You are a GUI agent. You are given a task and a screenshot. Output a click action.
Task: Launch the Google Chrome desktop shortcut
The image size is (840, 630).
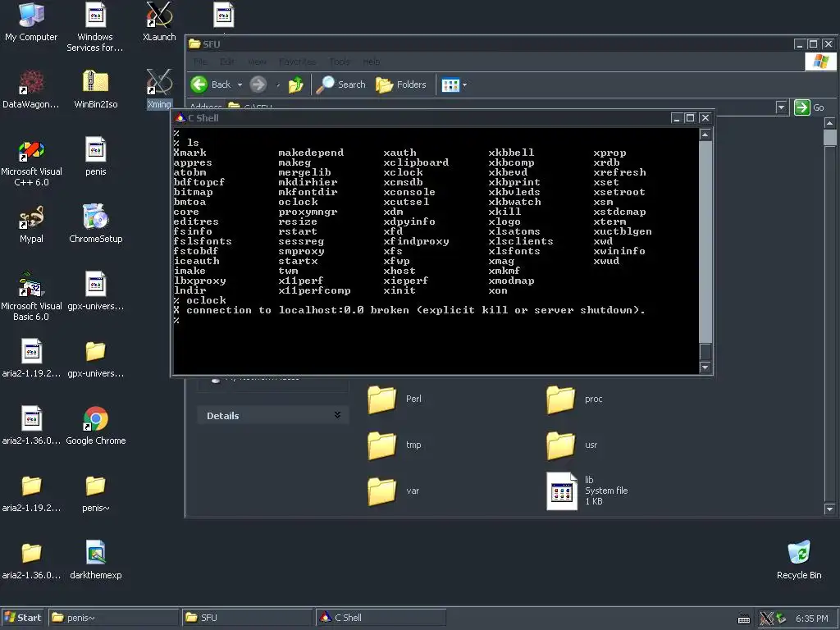[95, 426]
